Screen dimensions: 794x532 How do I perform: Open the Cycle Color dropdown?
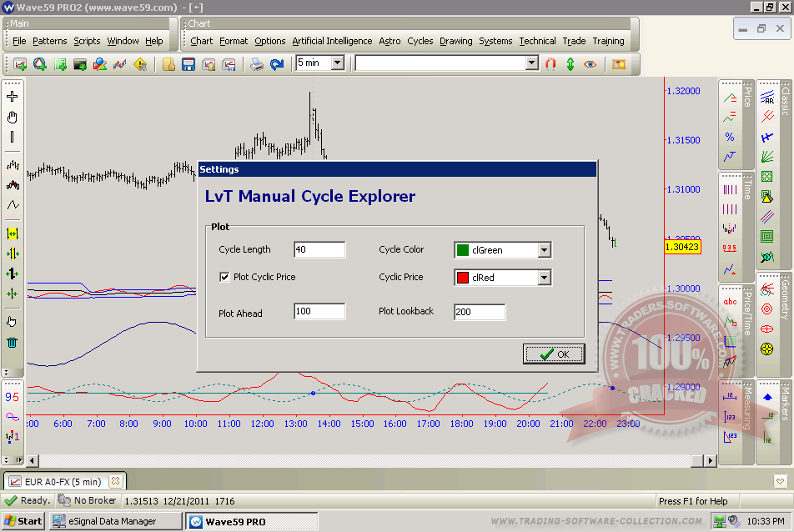[544, 250]
